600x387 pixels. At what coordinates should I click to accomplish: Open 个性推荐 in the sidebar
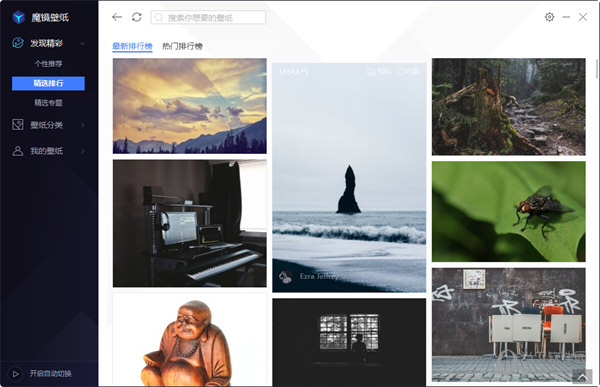click(x=48, y=64)
